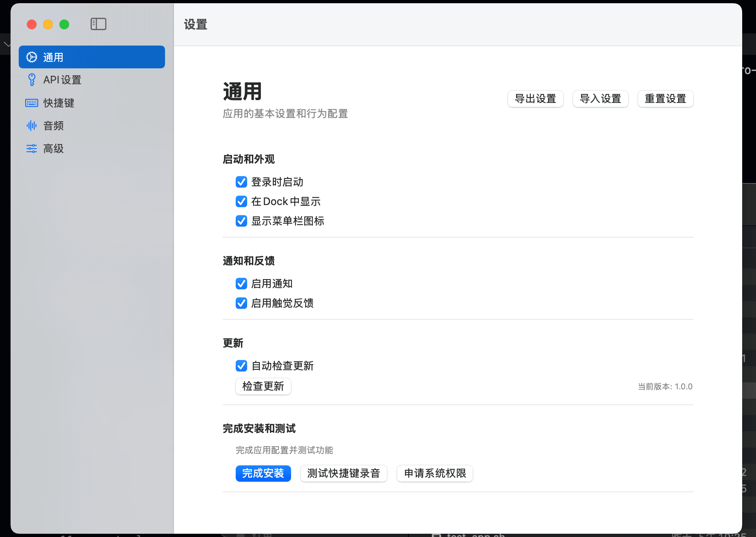Toggle the 启用触觉反馈 checkbox
Image resolution: width=756 pixels, height=537 pixels.
(x=241, y=303)
